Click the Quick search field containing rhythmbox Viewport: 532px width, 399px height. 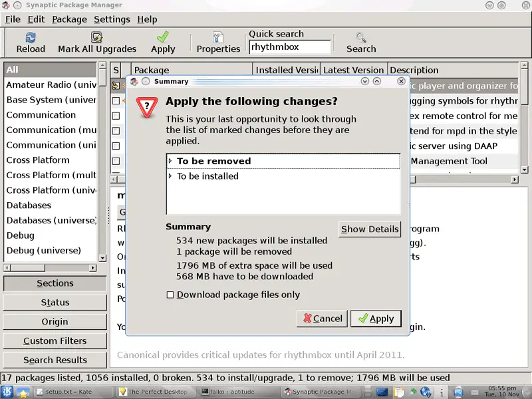pyautogui.click(x=290, y=47)
